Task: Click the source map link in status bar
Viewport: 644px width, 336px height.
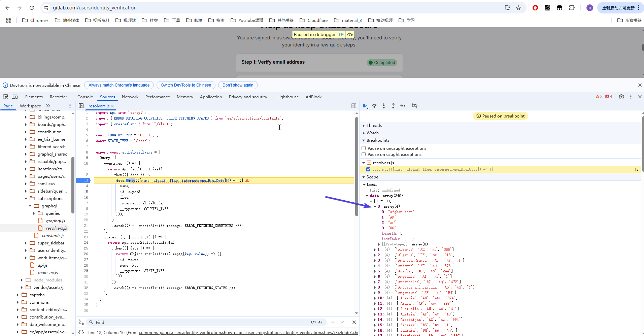Action: [x=248, y=332]
